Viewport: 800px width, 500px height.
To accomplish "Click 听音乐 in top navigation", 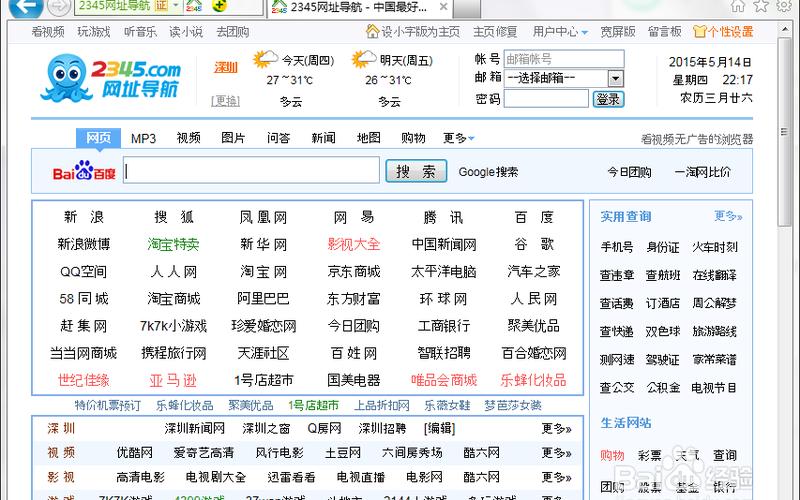I will tap(140, 32).
